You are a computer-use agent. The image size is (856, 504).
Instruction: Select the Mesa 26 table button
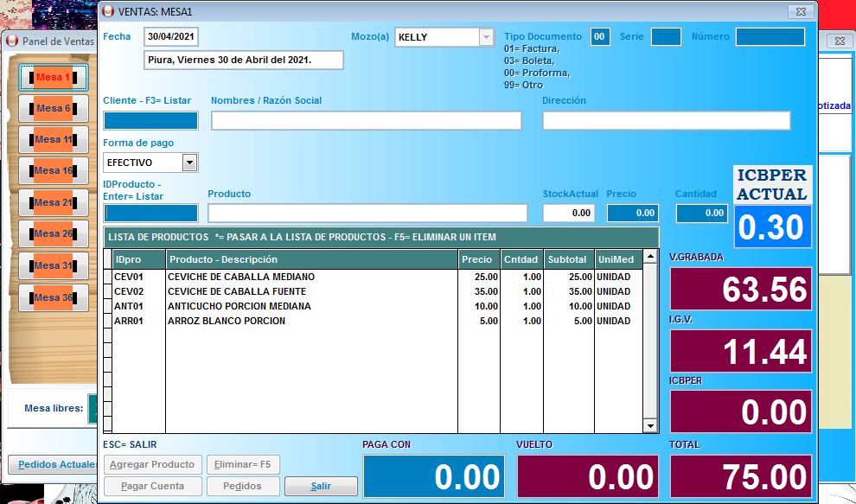coord(54,233)
